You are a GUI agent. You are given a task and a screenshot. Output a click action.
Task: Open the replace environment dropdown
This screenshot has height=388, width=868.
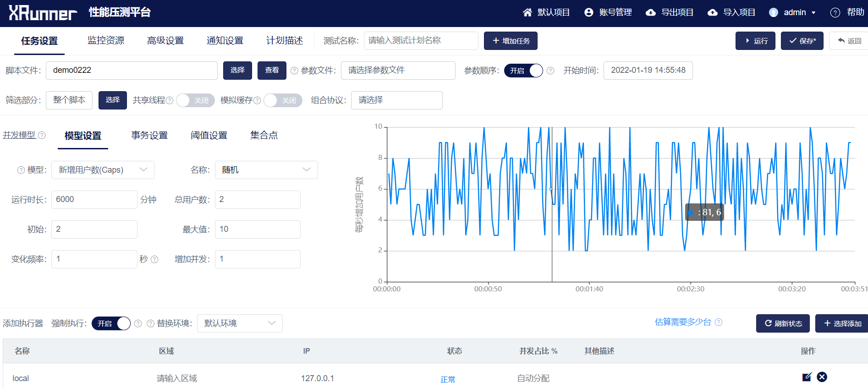240,323
